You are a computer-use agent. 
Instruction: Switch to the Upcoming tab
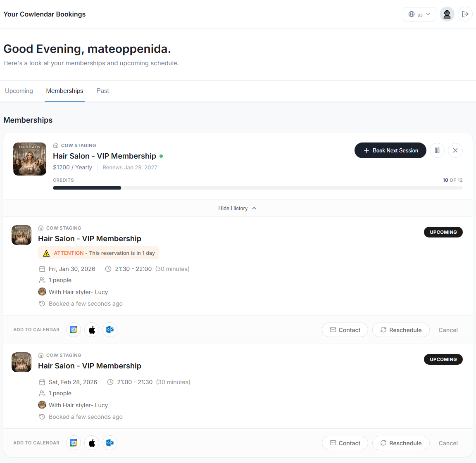tap(19, 91)
